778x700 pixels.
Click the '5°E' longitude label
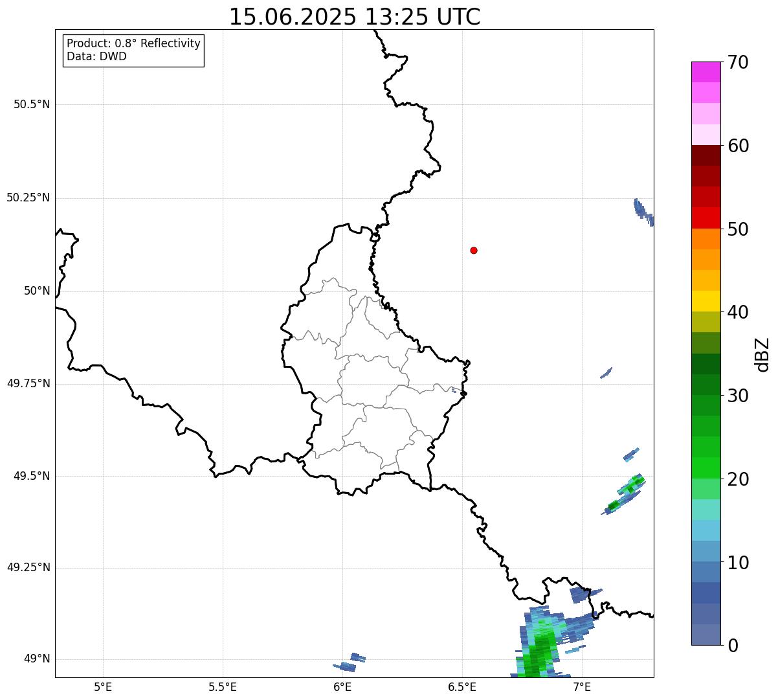click(103, 686)
